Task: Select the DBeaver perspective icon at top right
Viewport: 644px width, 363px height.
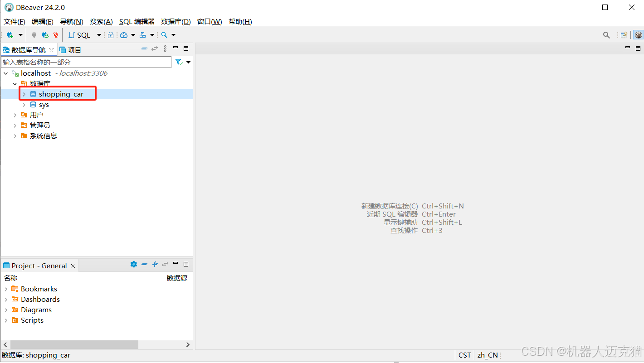Action: [638, 35]
